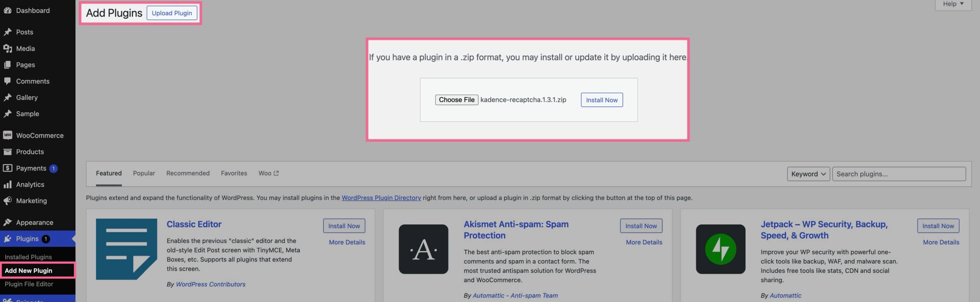Click the Woo tab external link icon
980x302 pixels.
coord(276,173)
